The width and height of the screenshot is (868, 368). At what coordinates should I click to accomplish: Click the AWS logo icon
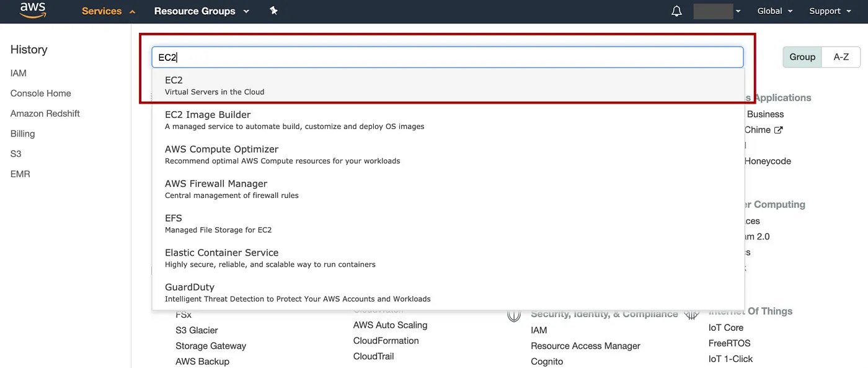coord(33,11)
